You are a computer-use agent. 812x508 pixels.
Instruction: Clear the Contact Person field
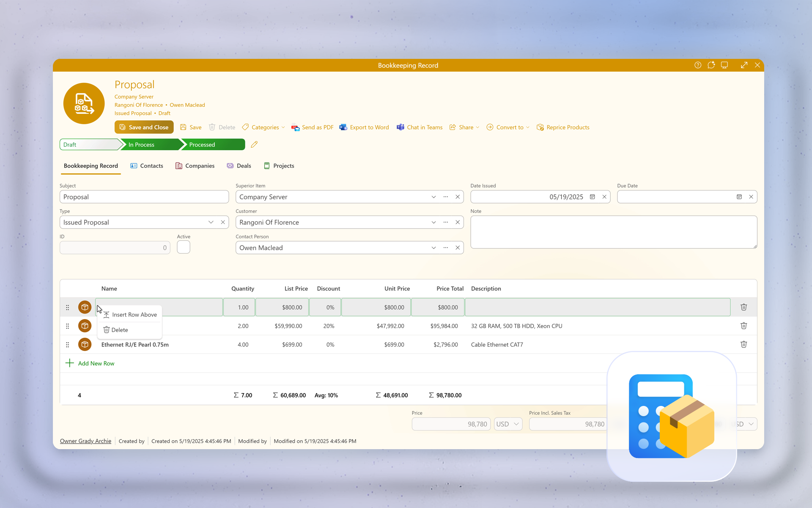[458, 248]
